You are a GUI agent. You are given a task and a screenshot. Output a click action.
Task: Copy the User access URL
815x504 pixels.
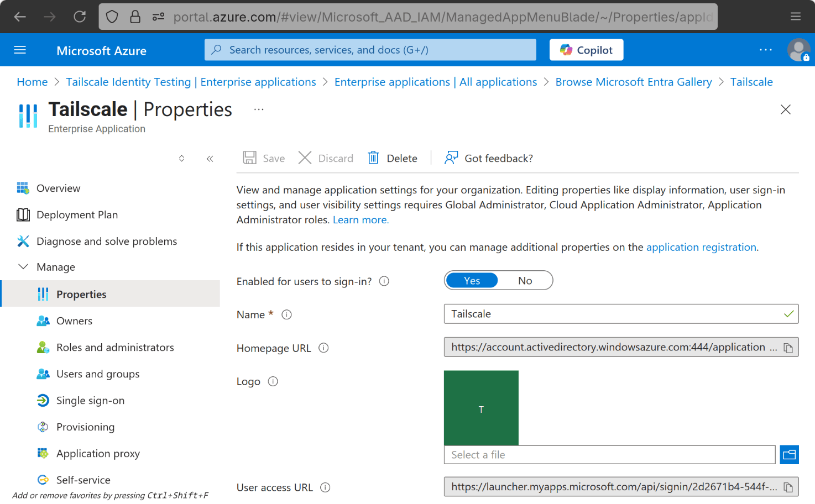787,487
